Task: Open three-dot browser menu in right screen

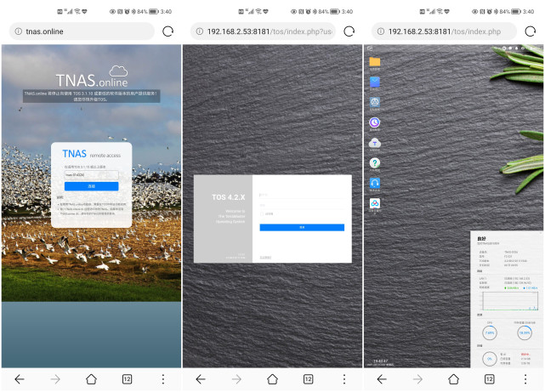Action: (x=525, y=379)
